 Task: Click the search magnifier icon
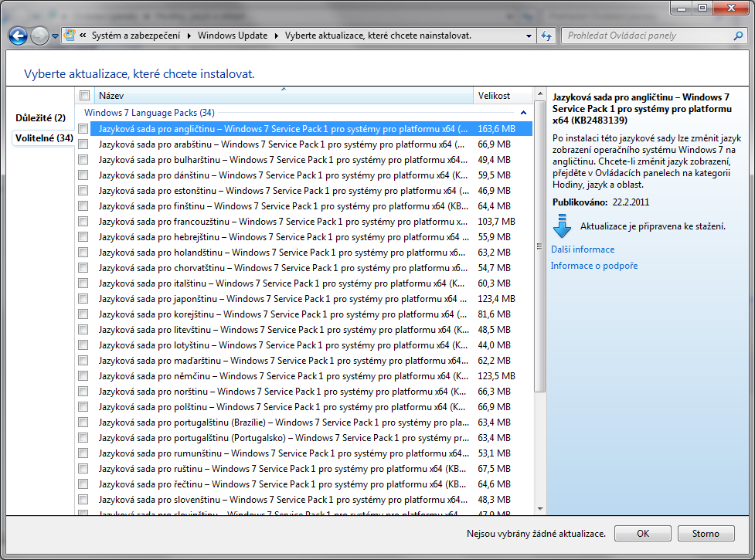pos(738,36)
